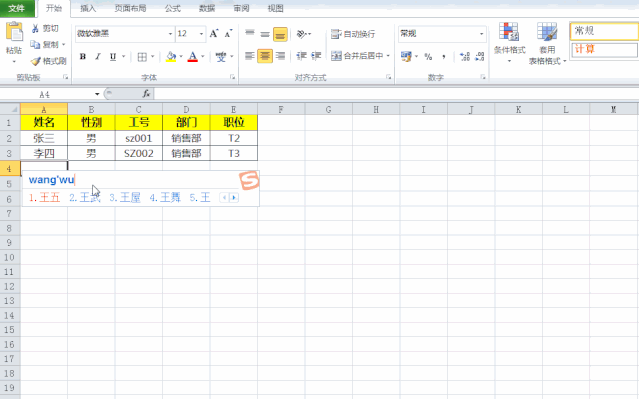Open the font group dialog launcher
The width and height of the screenshot is (639, 399).
pyautogui.click(x=232, y=77)
